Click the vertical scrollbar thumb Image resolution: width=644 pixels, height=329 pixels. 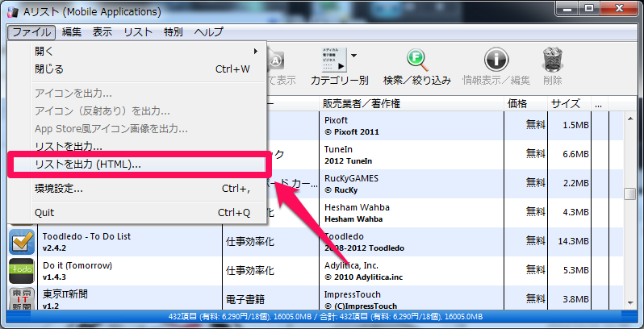click(x=629, y=194)
